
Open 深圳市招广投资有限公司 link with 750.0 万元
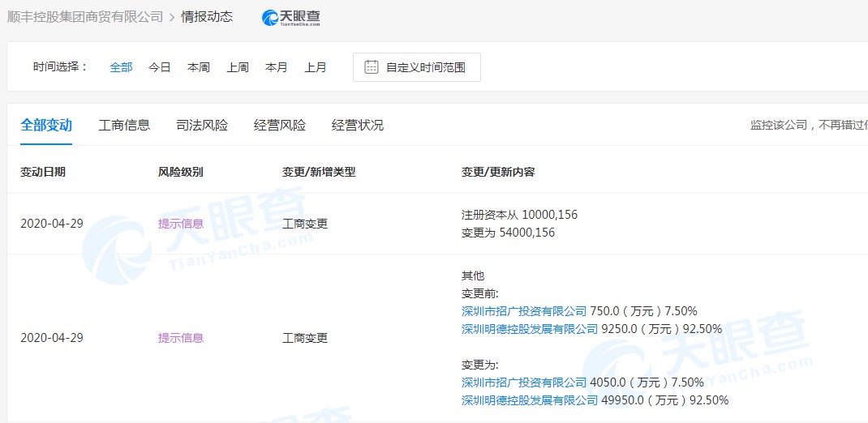[x=524, y=310]
